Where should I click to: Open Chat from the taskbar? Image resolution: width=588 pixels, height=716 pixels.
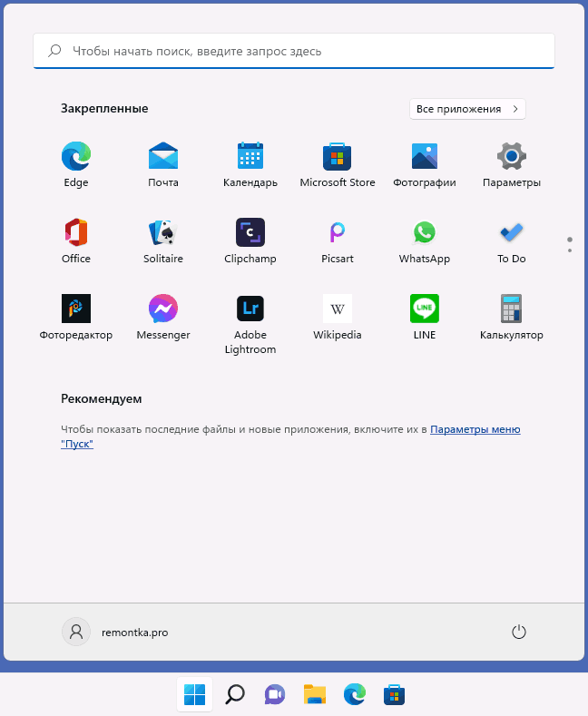tap(275, 694)
